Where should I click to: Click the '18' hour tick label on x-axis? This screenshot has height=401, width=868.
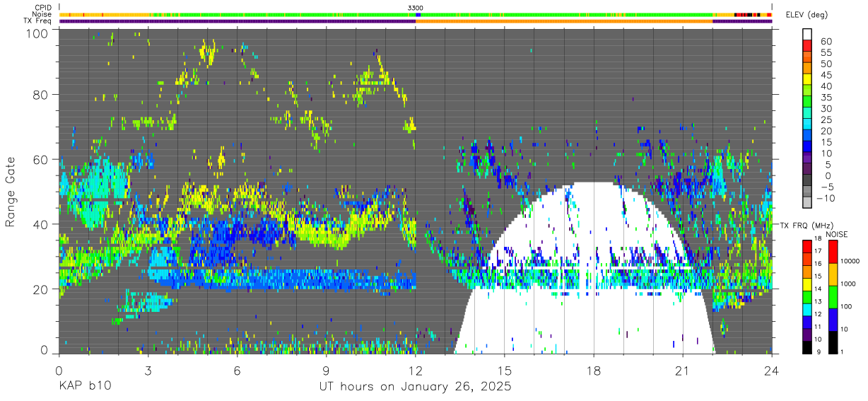(594, 370)
